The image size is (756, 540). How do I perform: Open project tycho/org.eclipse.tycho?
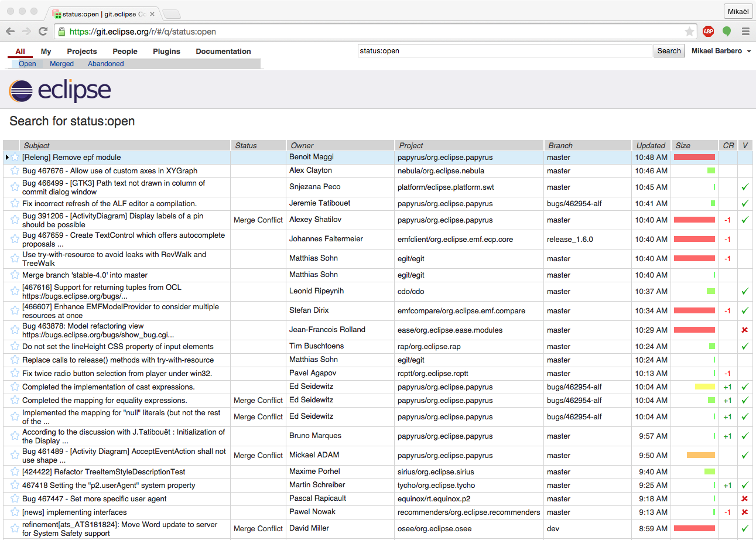pos(436,485)
